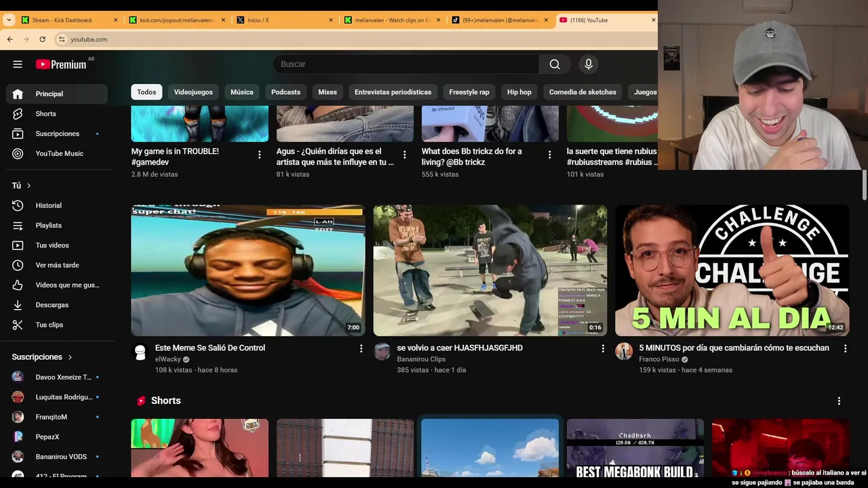
Task: Click the search magnifier button
Action: click(x=555, y=64)
